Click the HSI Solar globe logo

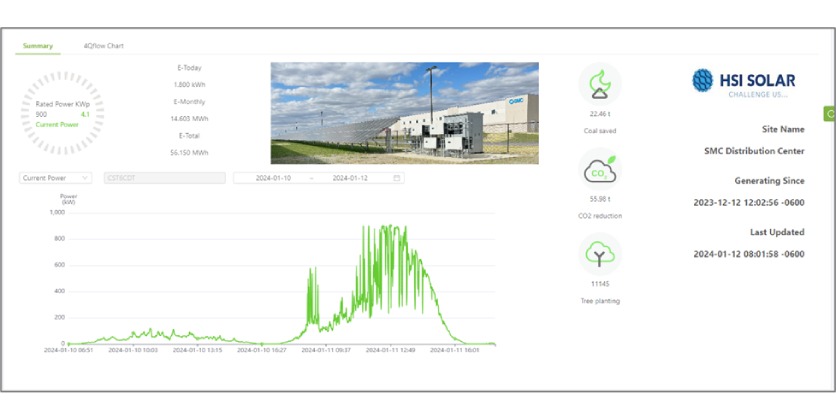[x=703, y=81]
